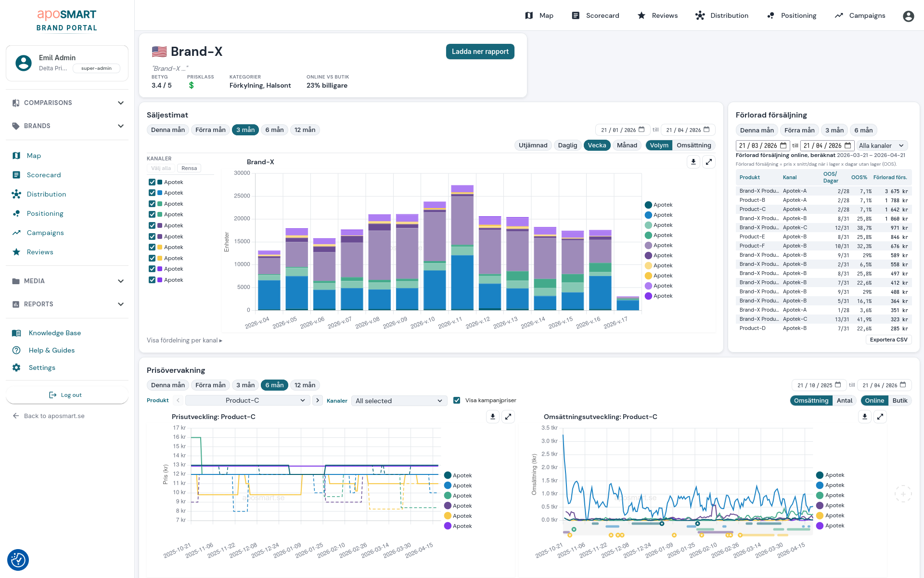Click the Scorecard icon in top navigation

coord(575,15)
